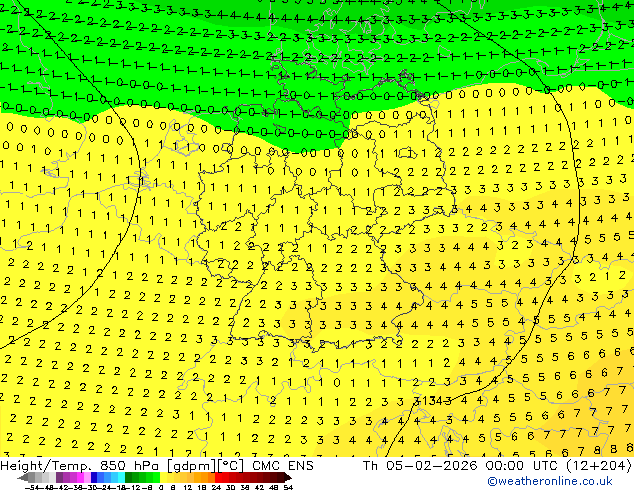This screenshot has height=490, width=634.
Task: Click the bright yellow swatch in the legend
Action: [163, 477]
